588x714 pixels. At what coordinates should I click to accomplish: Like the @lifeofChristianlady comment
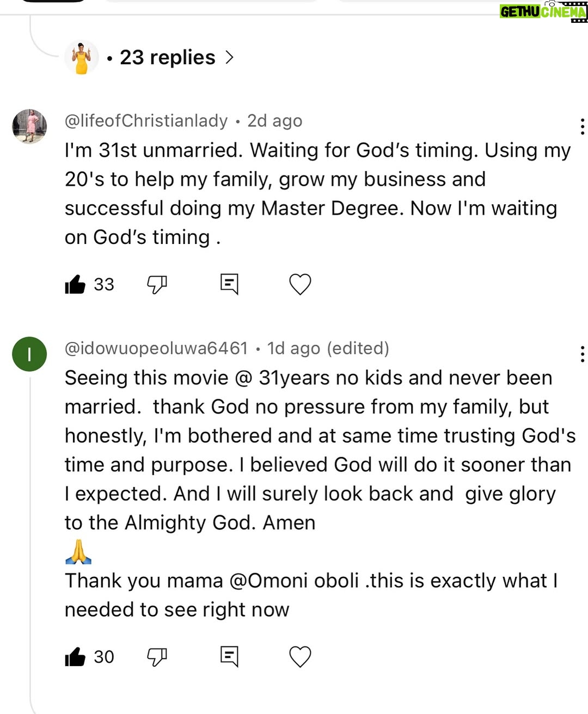[x=75, y=284]
